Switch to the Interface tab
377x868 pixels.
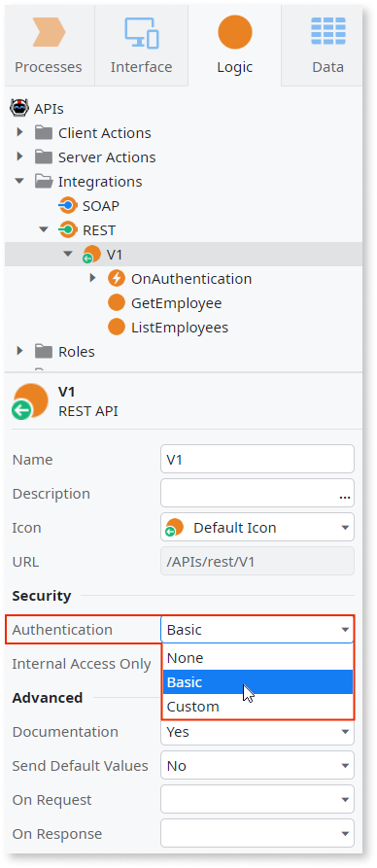[141, 46]
